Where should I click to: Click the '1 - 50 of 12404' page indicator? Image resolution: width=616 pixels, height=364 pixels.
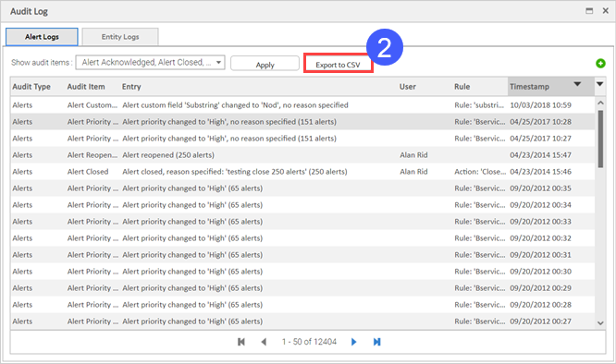coord(309,342)
